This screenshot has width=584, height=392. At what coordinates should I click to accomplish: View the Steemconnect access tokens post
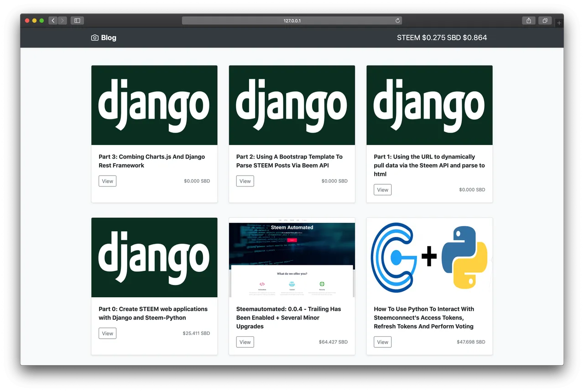pyautogui.click(x=383, y=342)
